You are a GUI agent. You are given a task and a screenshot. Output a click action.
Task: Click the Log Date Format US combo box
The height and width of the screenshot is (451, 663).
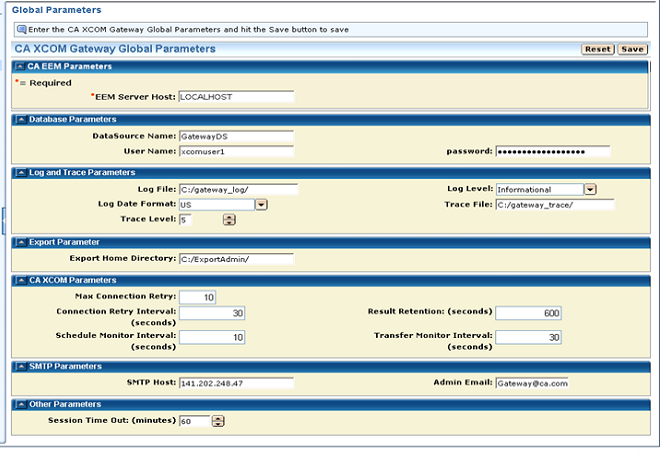[217, 205]
